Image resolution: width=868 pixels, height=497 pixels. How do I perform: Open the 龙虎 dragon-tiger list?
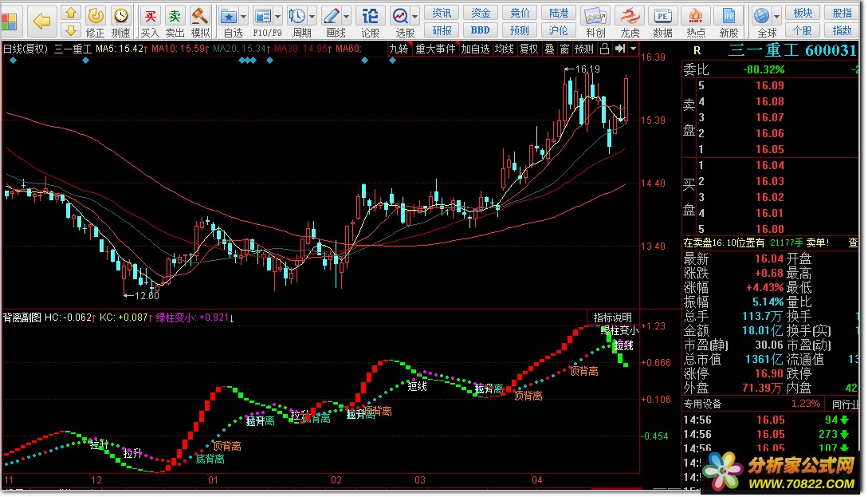coord(630,22)
